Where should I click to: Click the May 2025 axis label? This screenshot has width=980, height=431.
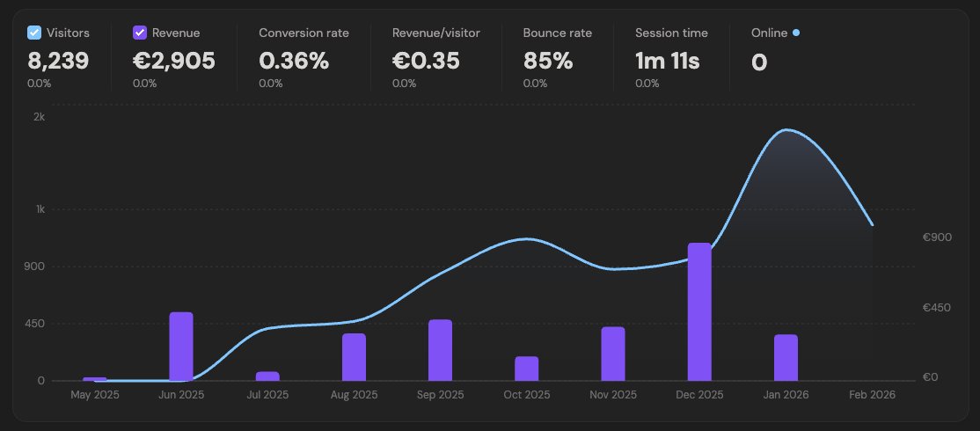click(x=95, y=395)
